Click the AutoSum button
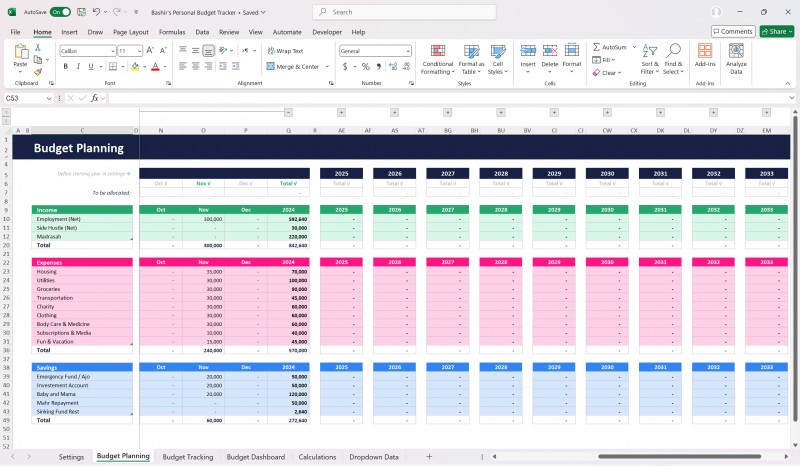The width and height of the screenshot is (800, 466). click(x=609, y=47)
